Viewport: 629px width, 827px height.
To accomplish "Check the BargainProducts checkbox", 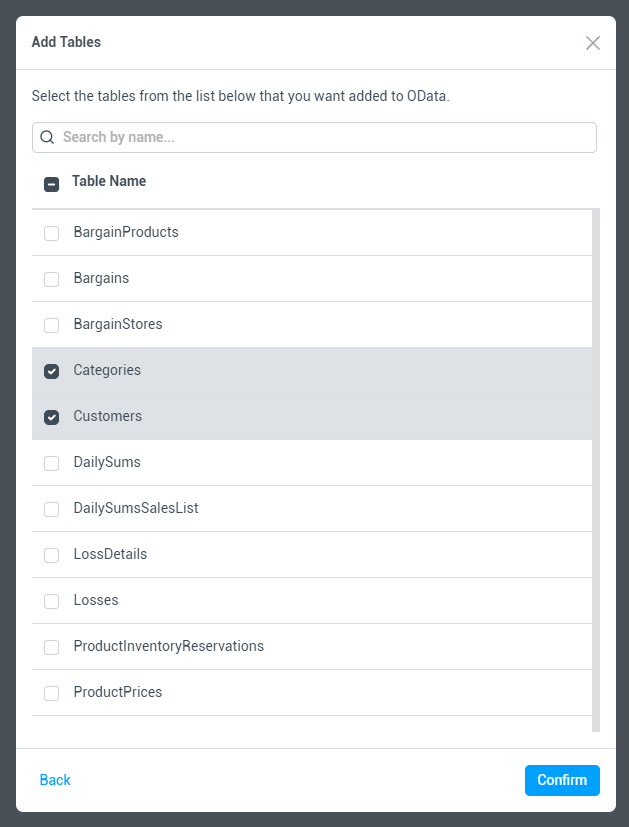I will click(52, 234).
